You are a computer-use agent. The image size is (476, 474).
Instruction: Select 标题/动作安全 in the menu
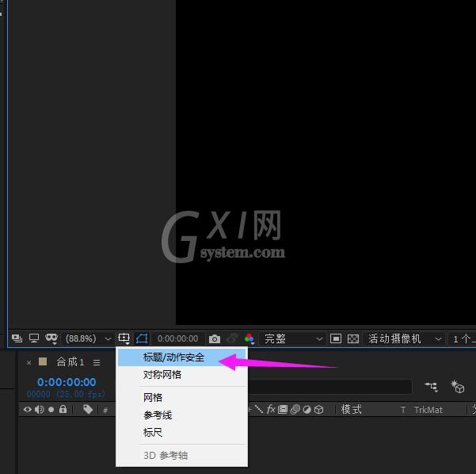tap(181, 357)
